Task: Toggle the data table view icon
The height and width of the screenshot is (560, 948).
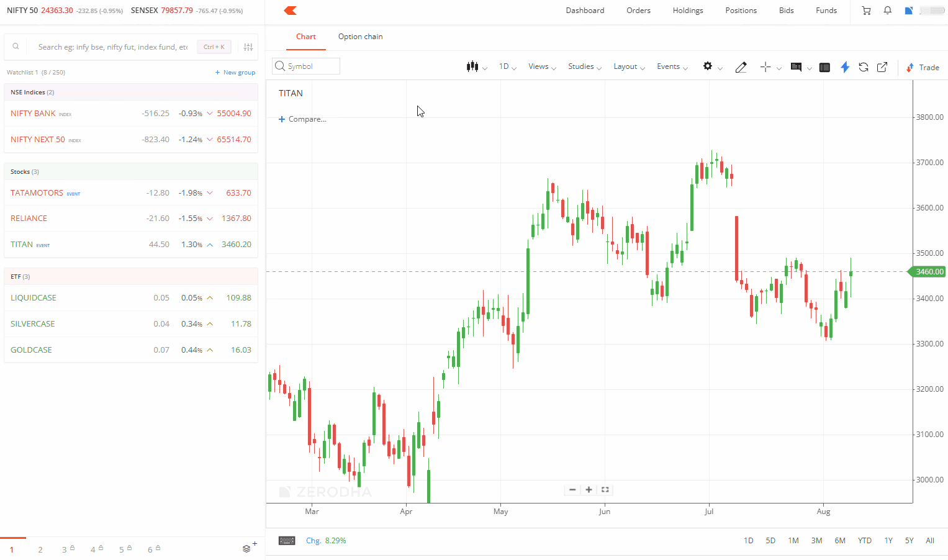Action: (x=824, y=67)
